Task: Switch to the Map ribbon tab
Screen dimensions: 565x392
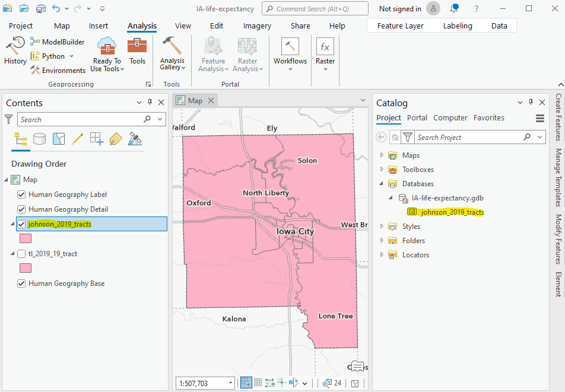Action: click(62, 26)
